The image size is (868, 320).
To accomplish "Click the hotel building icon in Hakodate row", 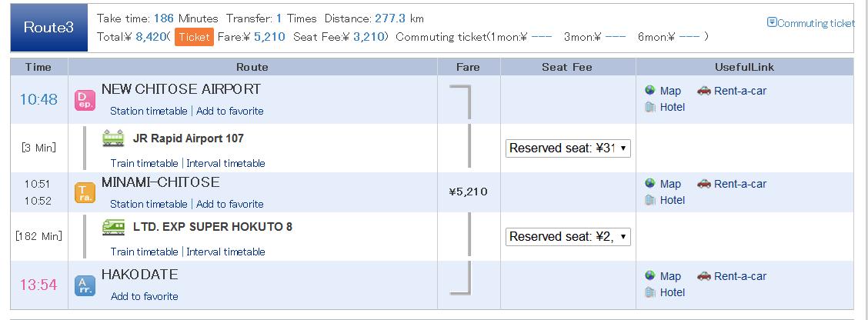I will (650, 292).
